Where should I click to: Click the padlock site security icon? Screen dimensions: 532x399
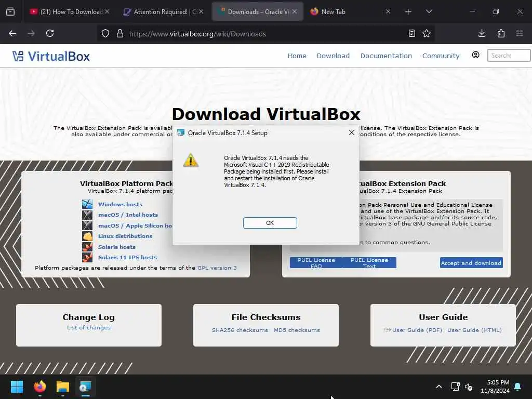click(120, 34)
